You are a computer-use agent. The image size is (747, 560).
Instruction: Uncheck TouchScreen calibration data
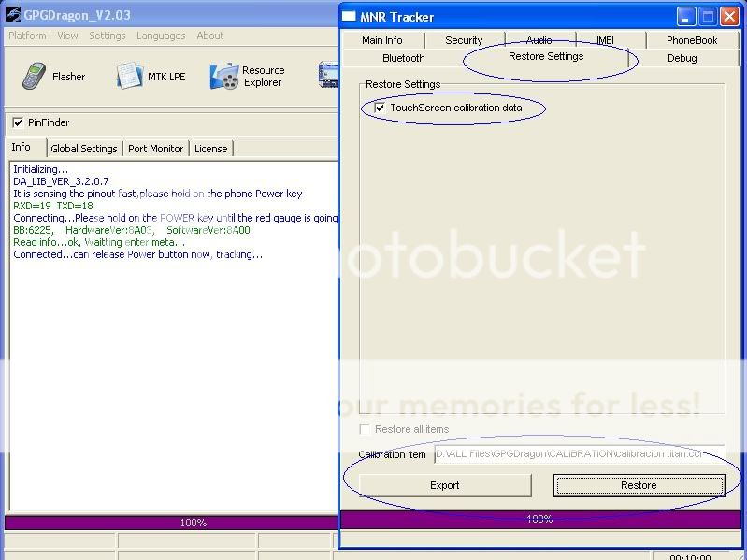(380, 108)
